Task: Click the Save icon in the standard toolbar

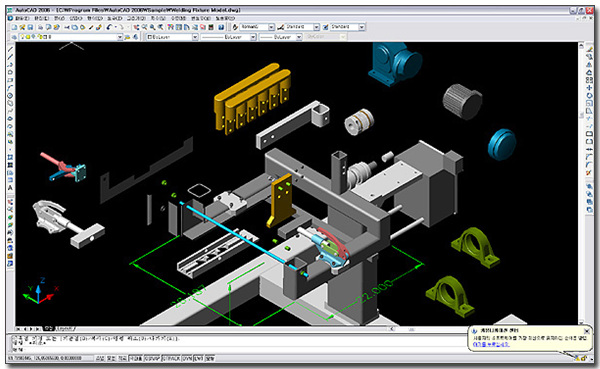Action: pos(30,27)
